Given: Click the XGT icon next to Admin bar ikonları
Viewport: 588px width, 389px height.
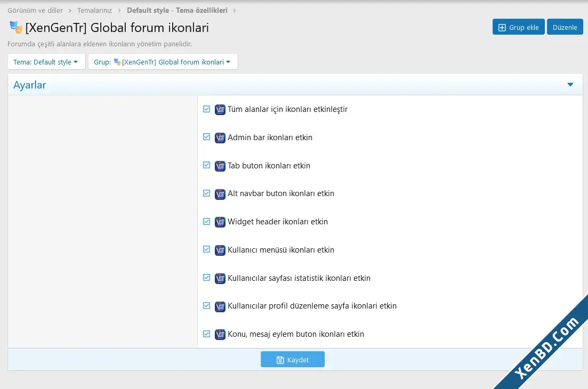Looking at the screenshot, I should coord(220,138).
